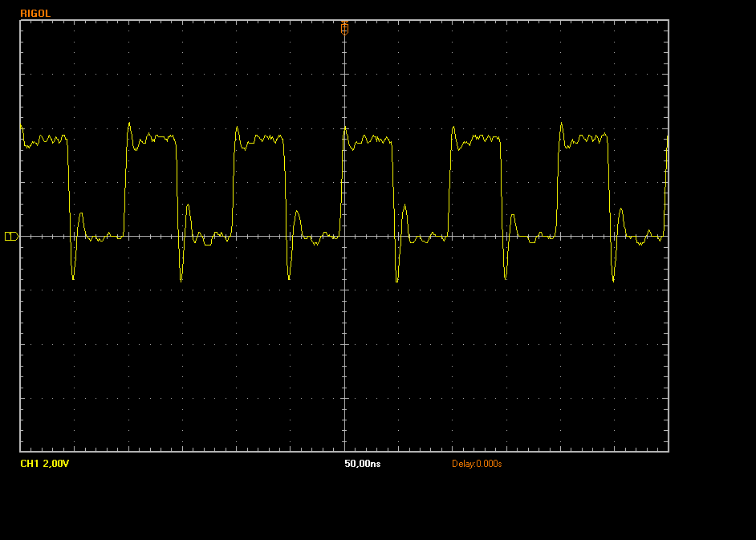
Task: Click the top-left corner of the graticule
Action: [20, 20]
